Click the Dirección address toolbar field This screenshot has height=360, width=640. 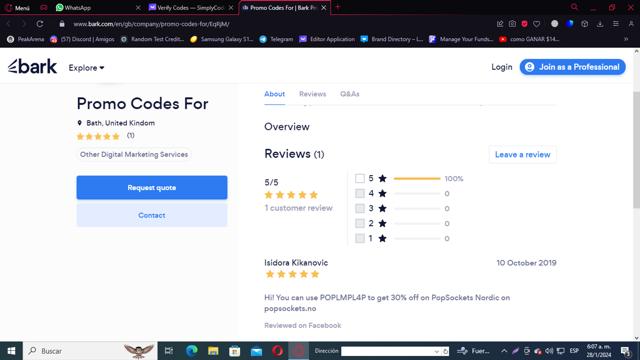pyautogui.click(x=395, y=351)
